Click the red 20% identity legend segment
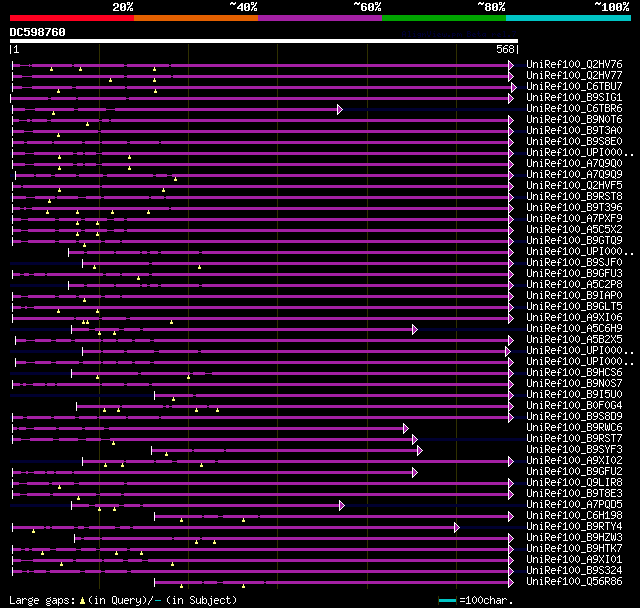Viewport: 640px width, 608px height. [72, 18]
